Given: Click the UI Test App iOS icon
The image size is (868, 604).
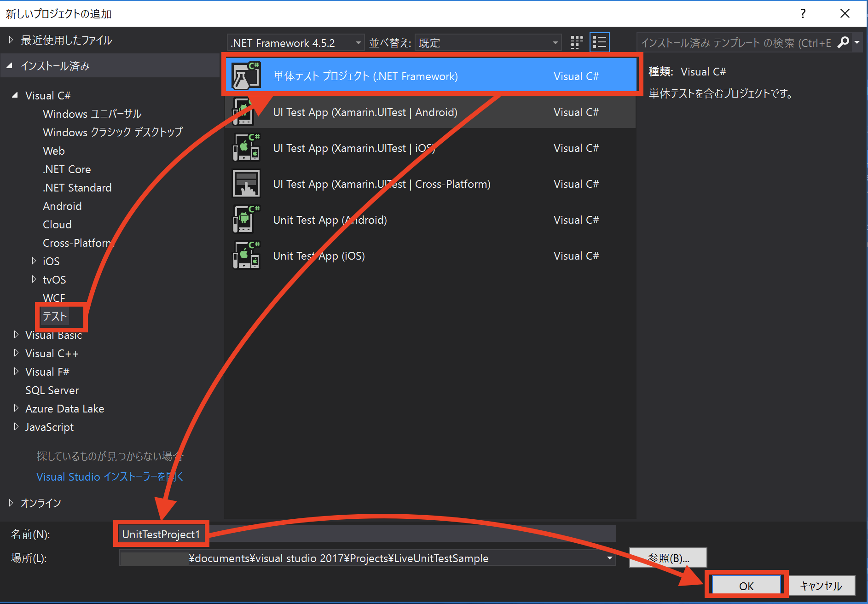Looking at the screenshot, I should [x=246, y=148].
